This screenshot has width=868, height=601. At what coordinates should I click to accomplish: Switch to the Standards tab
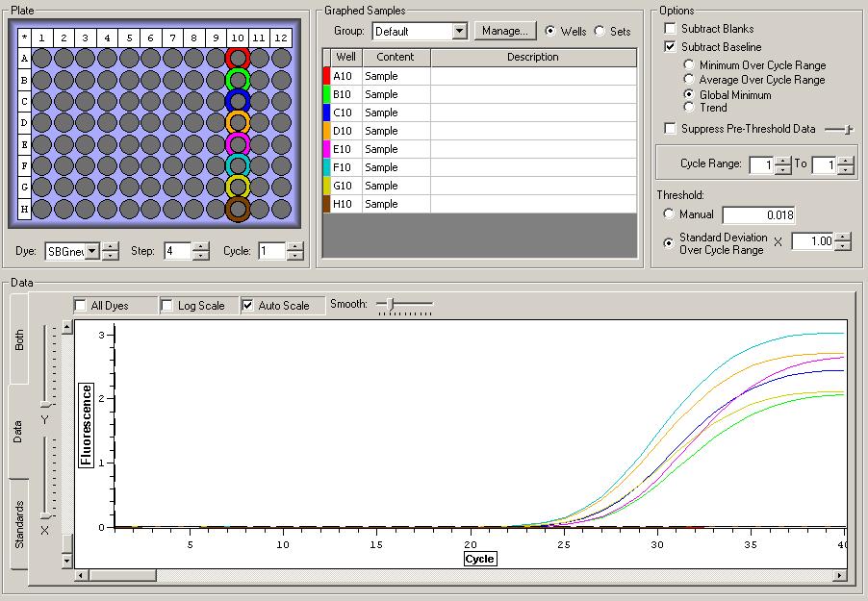[19, 524]
